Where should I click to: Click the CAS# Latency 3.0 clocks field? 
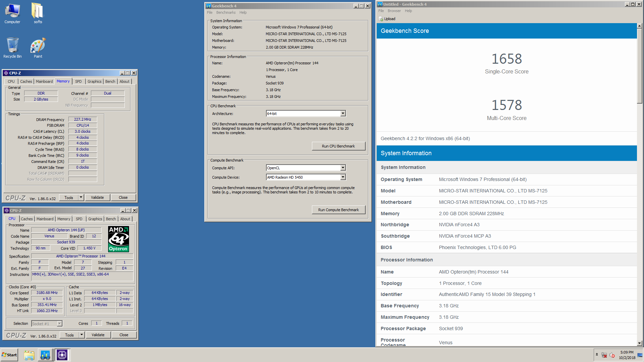click(x=83, y=131)
